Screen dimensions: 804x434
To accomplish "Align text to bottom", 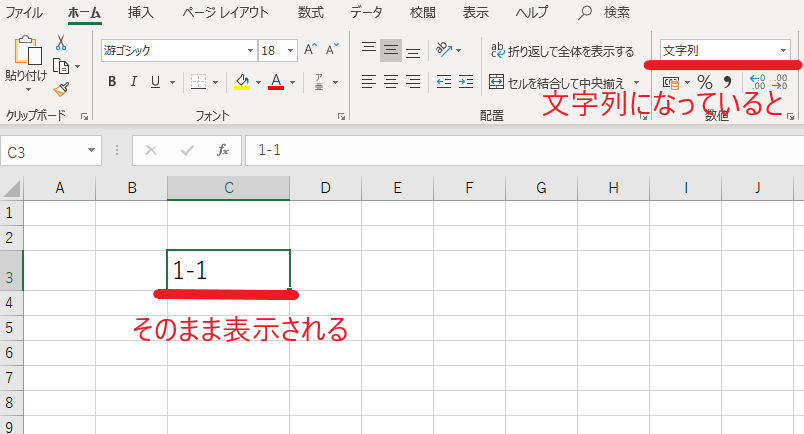I will pyautogui.click(x=413, y=51).
